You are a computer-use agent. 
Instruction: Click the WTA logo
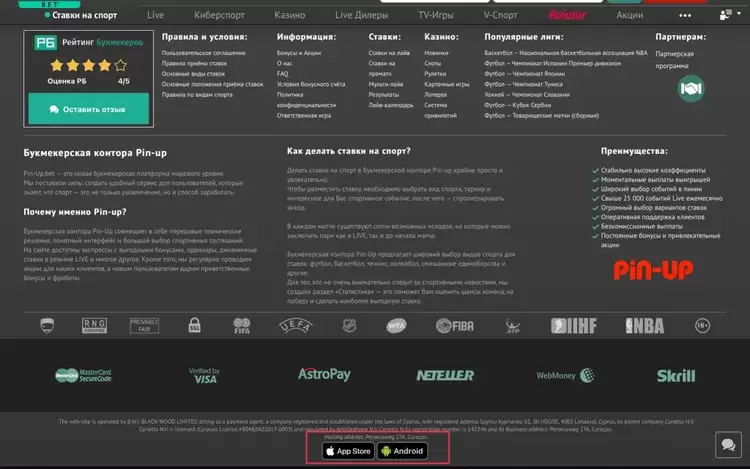396,326
